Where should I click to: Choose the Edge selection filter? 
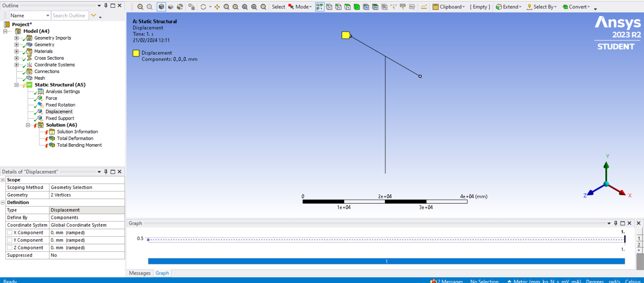pos(338,7)
